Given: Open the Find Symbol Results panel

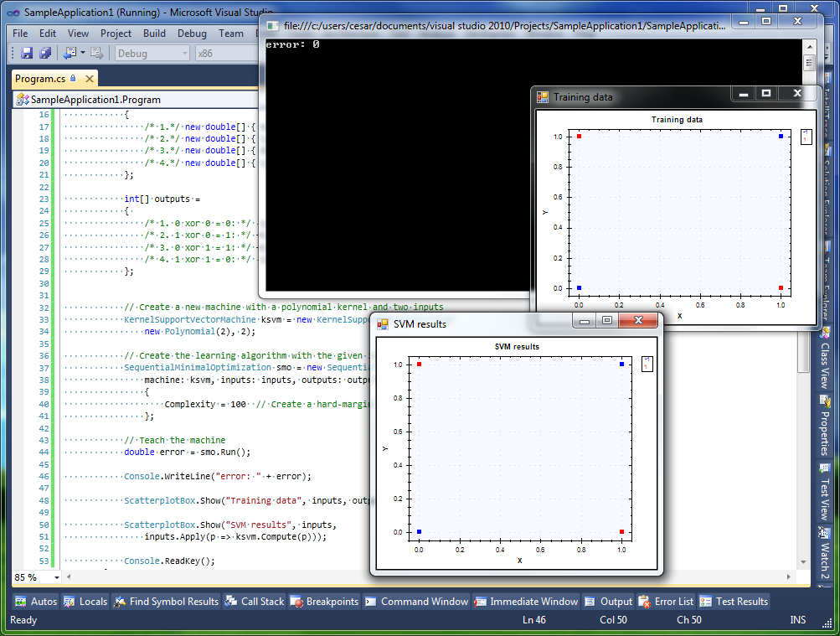Looking at the screenshot, I should click(166, 601).
